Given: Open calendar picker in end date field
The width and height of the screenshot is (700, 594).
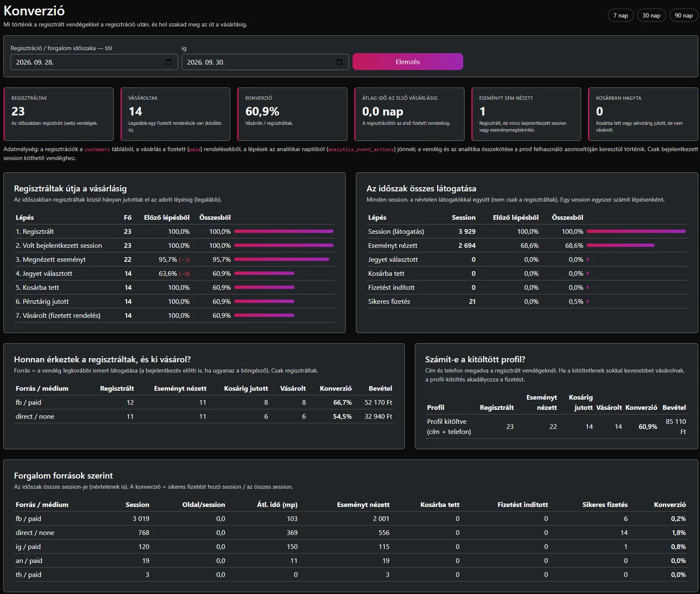Looking at the screenshot, I should [x=339, y=62].
